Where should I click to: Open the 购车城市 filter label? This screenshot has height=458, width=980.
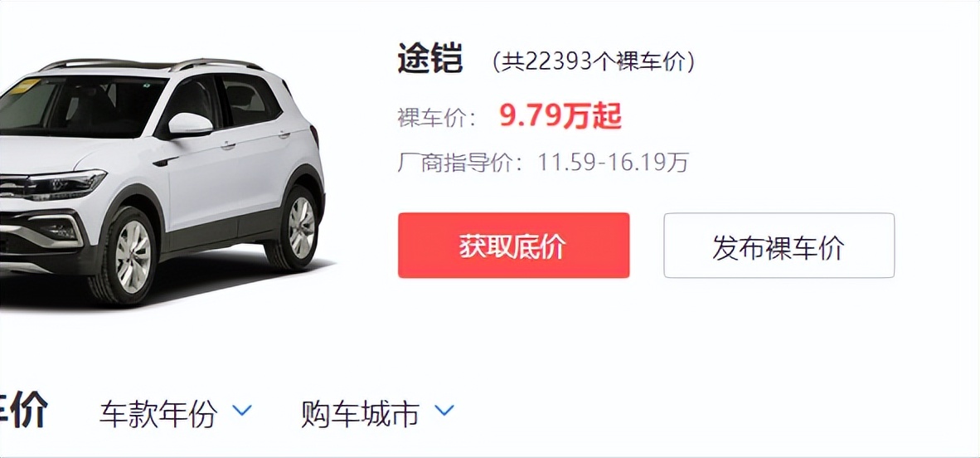point(360,413)
